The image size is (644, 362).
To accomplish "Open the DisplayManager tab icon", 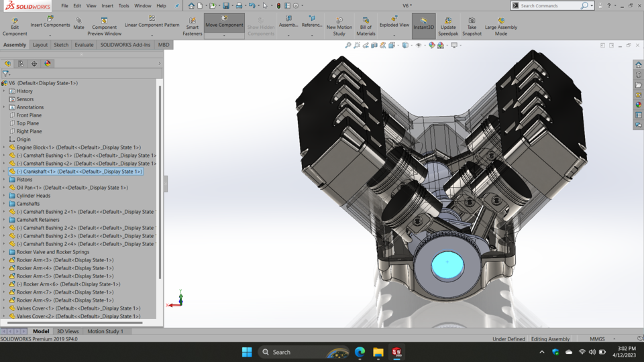I will pyautogui.click(x=48, y=64).
